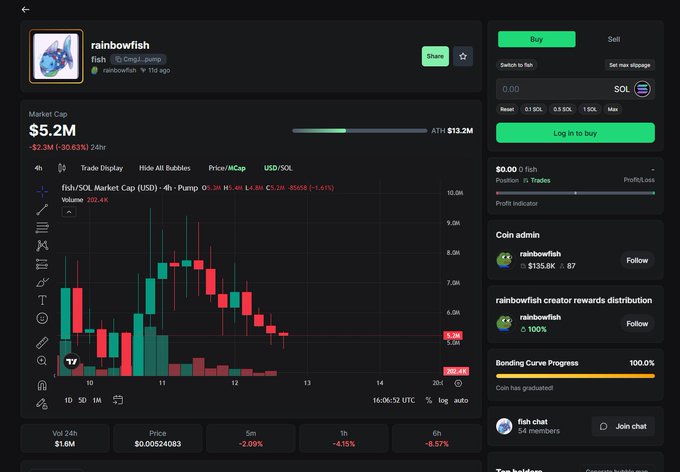Toggle Trade Display option
Viewport: 680px width, 472px height.
click(101, 168)
